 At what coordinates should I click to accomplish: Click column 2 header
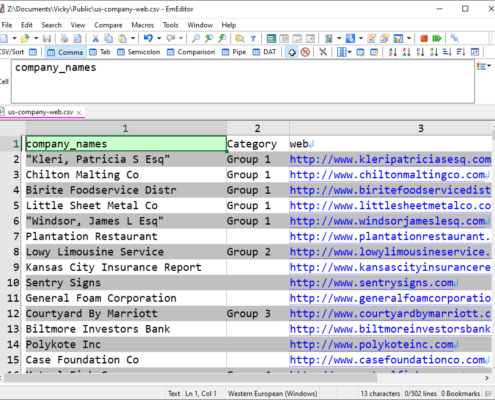258,128
